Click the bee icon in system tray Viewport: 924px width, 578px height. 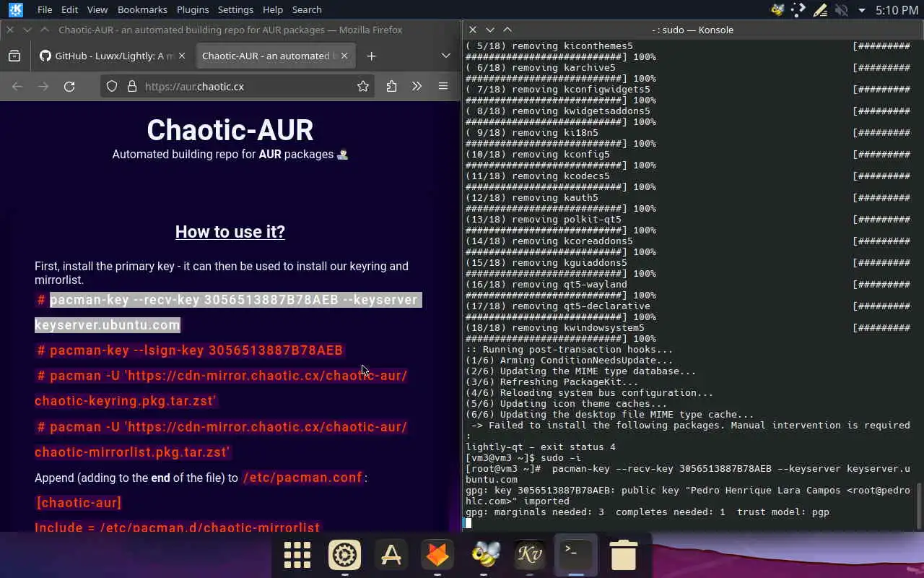pyautogui.click(x=777, y=10)
